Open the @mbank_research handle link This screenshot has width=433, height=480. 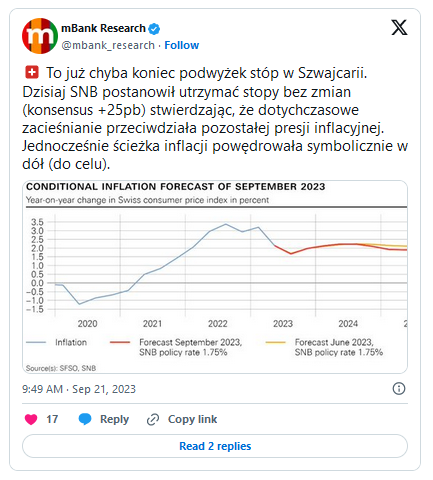(108, 45)
